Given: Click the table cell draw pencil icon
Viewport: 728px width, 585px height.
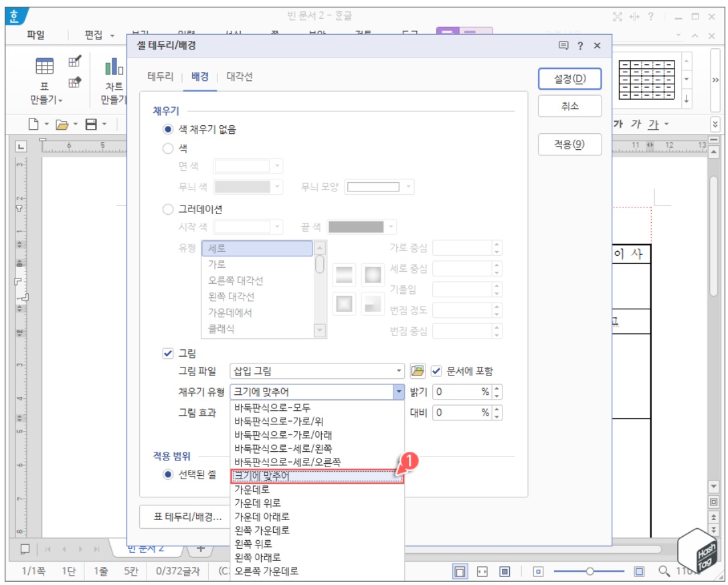Looking at the screenshot, I should (x=74, y=62).
